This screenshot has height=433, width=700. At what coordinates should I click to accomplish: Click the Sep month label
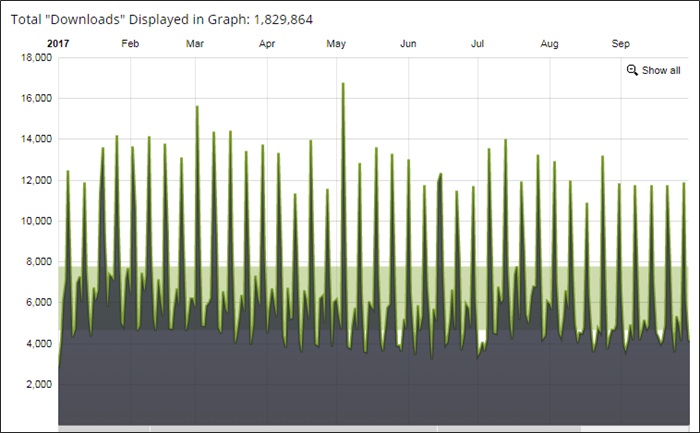coord(621,44)
